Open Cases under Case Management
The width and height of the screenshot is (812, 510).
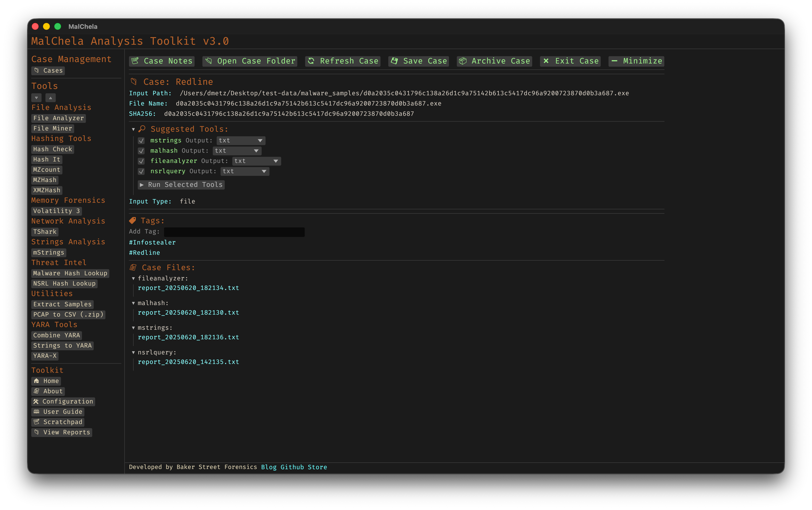(48, 70)
